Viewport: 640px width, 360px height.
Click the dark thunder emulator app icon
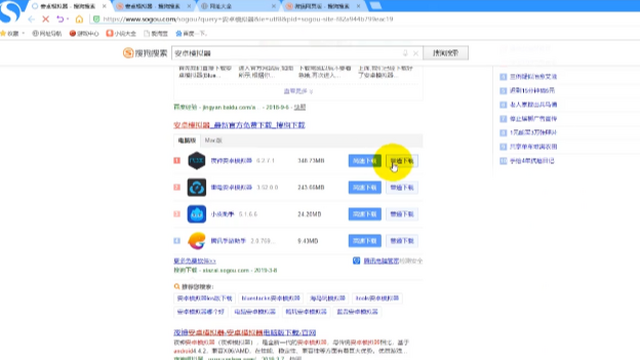pyautogui.click(x=196, y=187)
